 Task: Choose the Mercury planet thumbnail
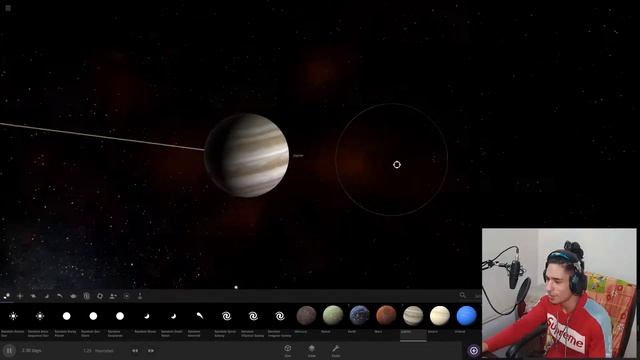point(306,316)
